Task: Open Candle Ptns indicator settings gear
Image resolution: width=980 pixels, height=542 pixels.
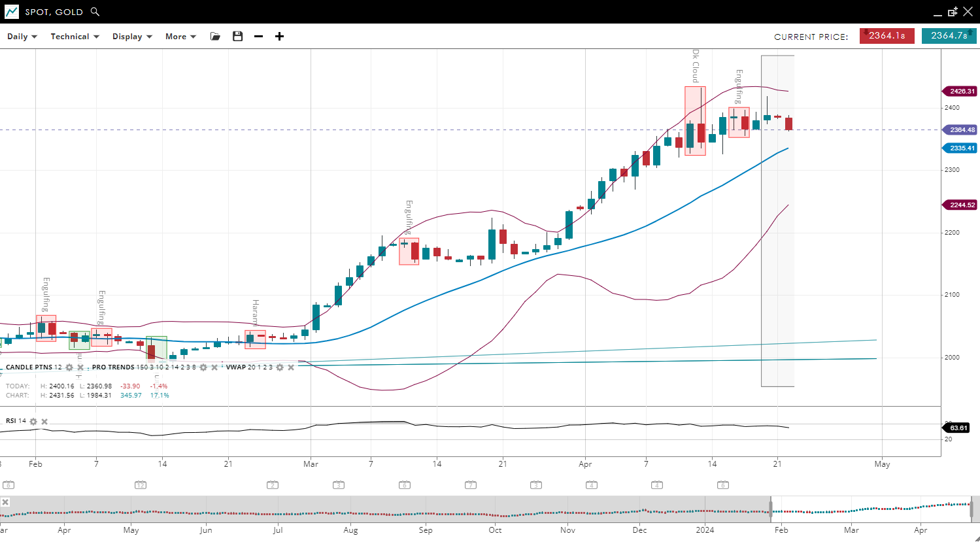Action: pos(69,367)
